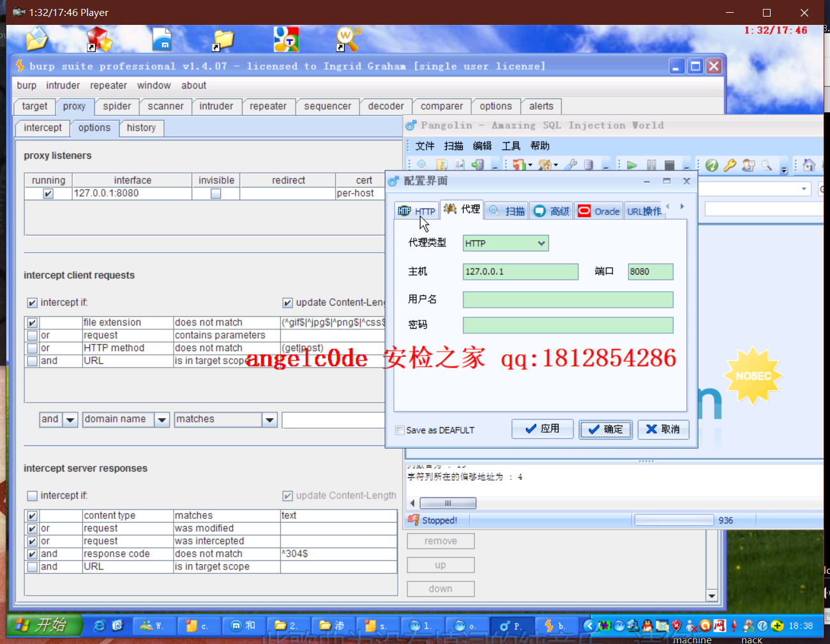Open the 代理类型 HTTP dropdown
830x644 pixels.
pyautogui.click(x=541, y=243)
